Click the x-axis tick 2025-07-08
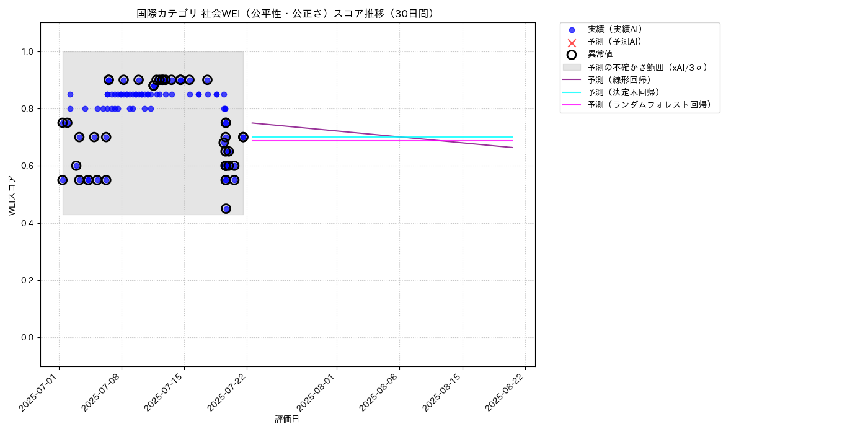The height and width of the screenshot is (434, 868). coord(103,391)
